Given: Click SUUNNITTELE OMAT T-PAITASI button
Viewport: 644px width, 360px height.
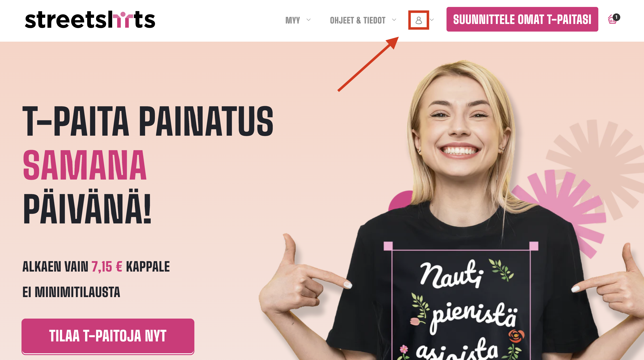Looking at the screenshot, I should 522,19.
